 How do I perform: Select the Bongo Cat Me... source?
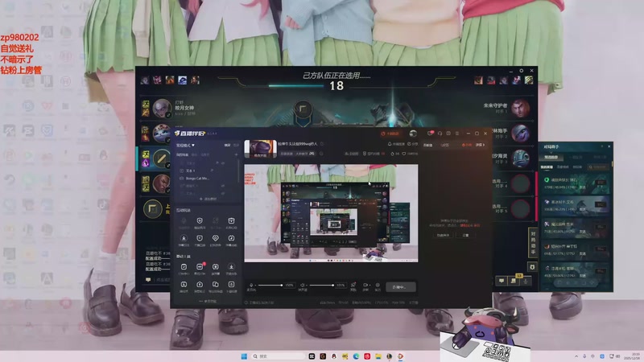[205, 179]
